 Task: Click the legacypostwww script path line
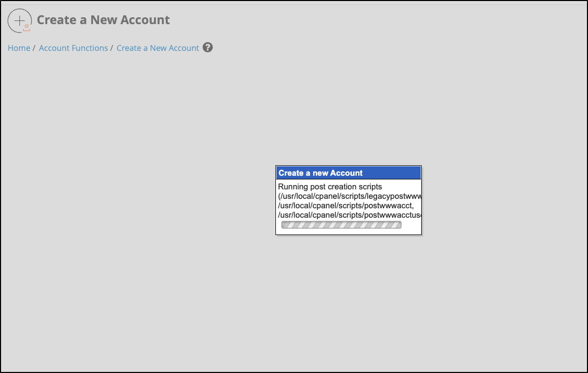tap(349, 196)
